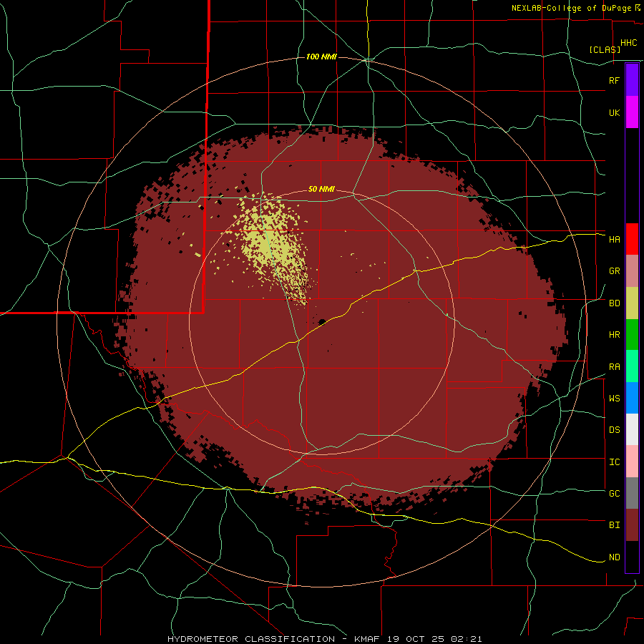The height and width of the screenshot is (644, 644).
Task: Click the BD yellow legend swatch
Action: 632,303
